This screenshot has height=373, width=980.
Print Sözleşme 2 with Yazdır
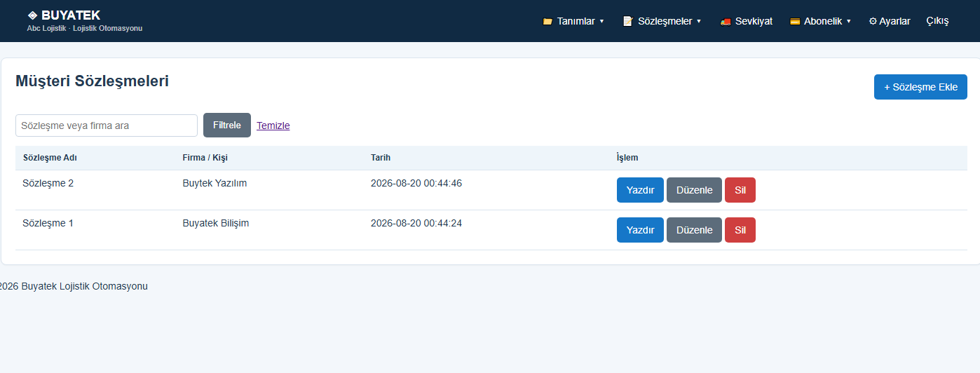640,190
